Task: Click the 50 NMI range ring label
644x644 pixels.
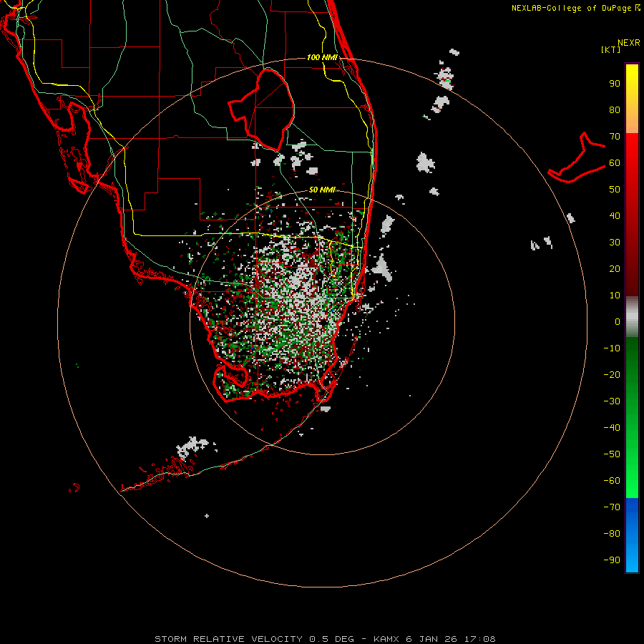Action: tap(322, 190)
